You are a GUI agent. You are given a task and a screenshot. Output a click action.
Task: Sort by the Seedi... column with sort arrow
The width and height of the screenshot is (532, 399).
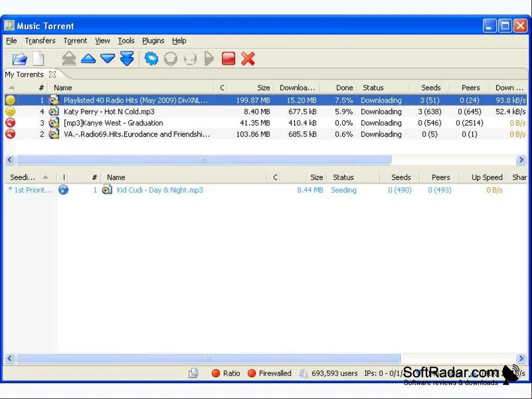click(30, 177)
